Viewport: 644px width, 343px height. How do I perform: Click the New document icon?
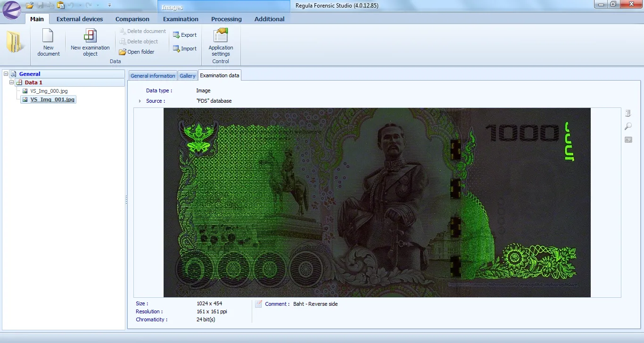tap(48, 37)
